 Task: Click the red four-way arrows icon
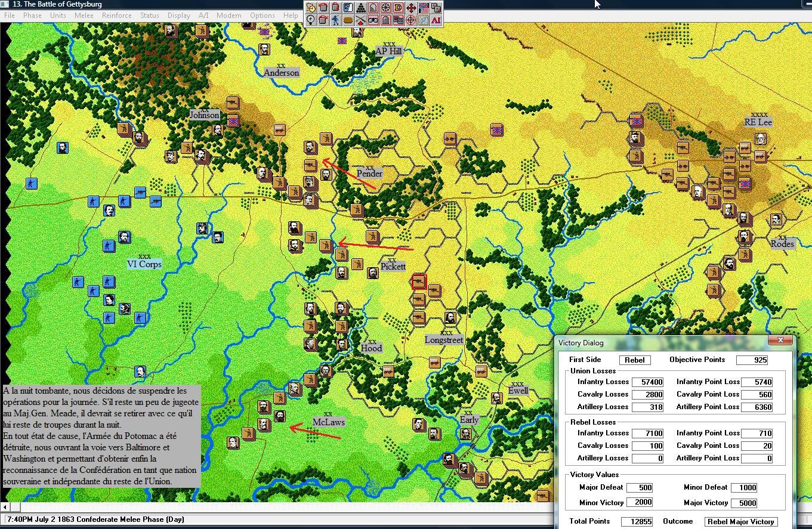click(411, 8)
